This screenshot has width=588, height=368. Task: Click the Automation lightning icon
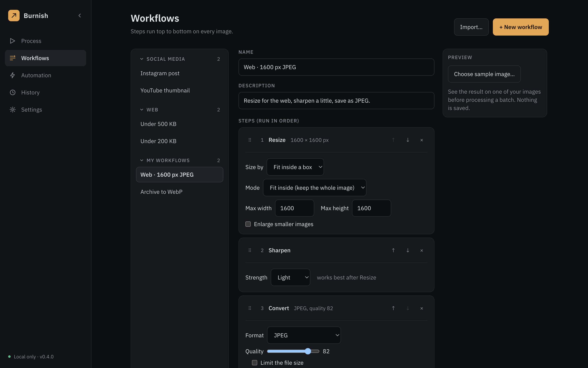tap(12, 75)
